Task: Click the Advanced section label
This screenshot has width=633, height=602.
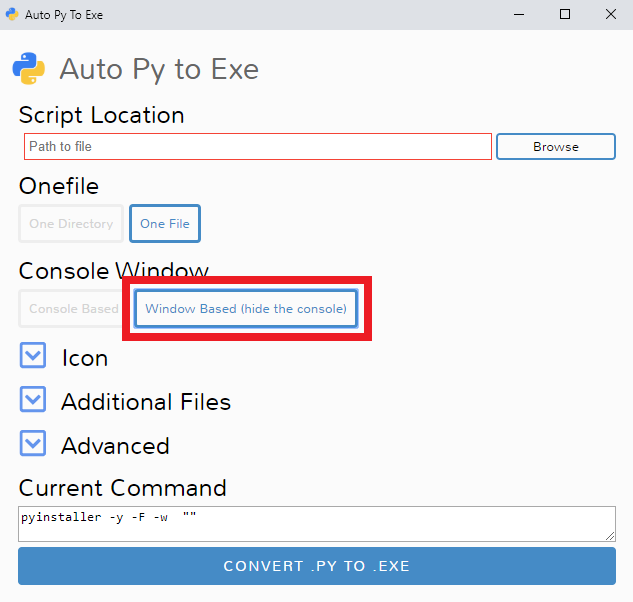Action: [115, 446]
